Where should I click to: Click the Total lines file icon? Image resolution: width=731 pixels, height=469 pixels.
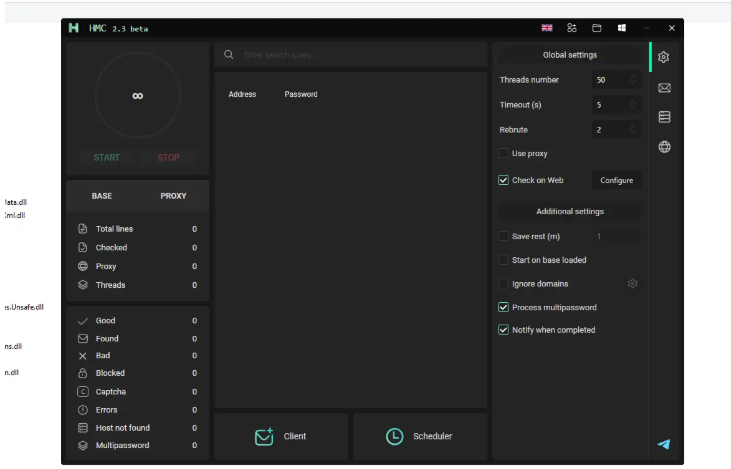(83, 228)
